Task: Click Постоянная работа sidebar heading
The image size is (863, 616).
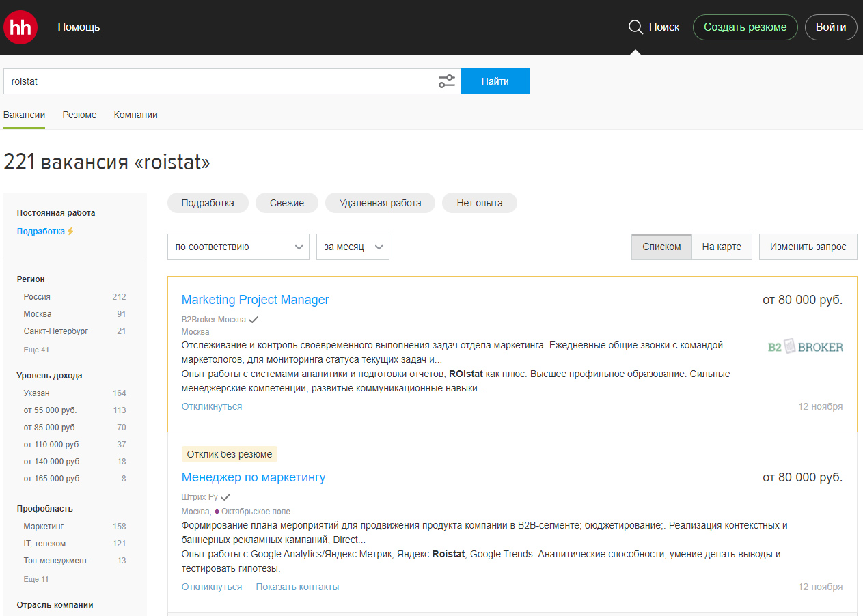Action: pos(56,213)
